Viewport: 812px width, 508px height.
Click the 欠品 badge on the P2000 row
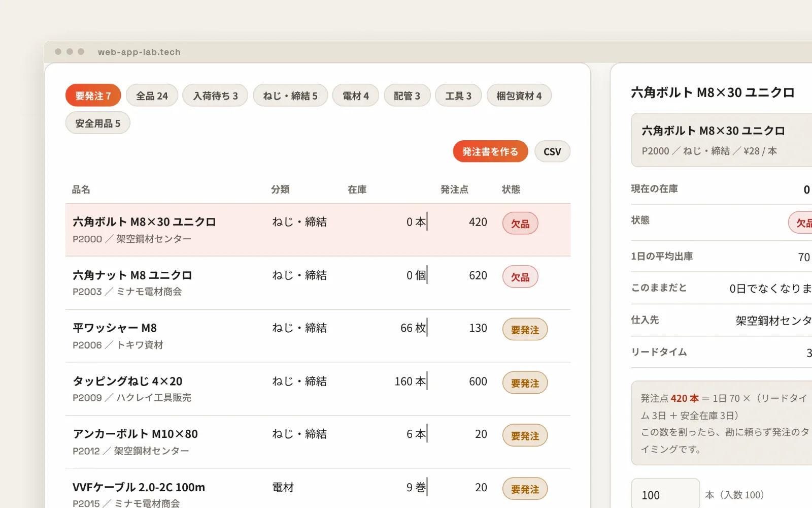(x=520, y=224)
